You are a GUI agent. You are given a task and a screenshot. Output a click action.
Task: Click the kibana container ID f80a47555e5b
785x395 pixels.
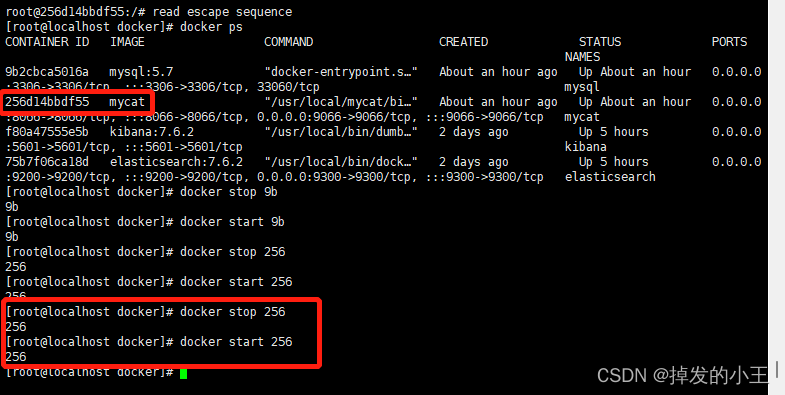47,132
